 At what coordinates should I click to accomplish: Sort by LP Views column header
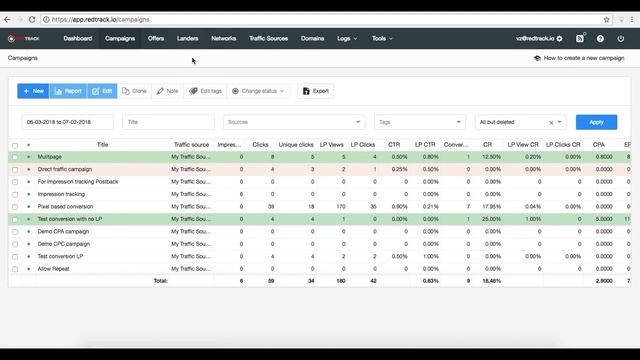tap(331, 144)
